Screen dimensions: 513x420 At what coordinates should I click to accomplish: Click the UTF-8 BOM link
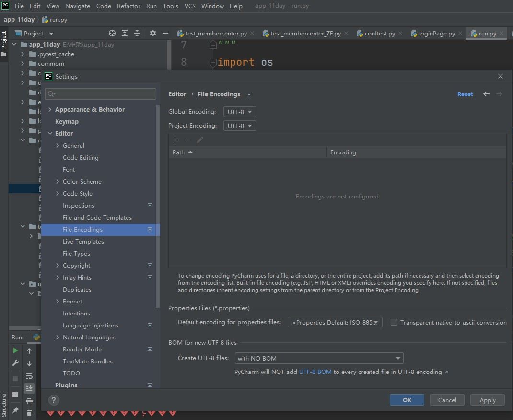pos(315,372)
